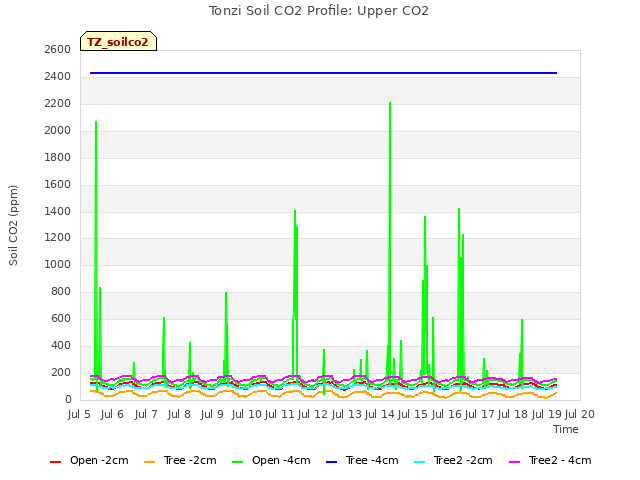Click the green Open -4cm legend swatch
The image size is (640, 480).
[x=238, y=462]
